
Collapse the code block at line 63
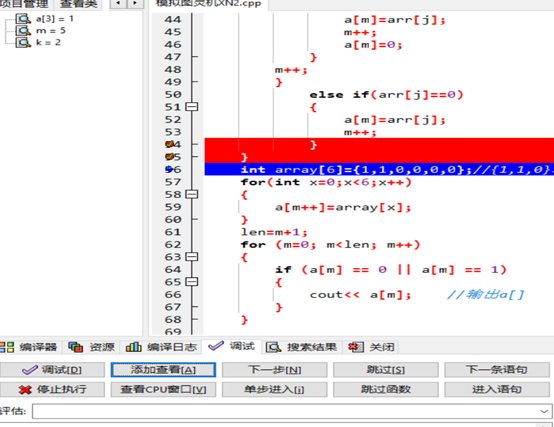[192, 257]
